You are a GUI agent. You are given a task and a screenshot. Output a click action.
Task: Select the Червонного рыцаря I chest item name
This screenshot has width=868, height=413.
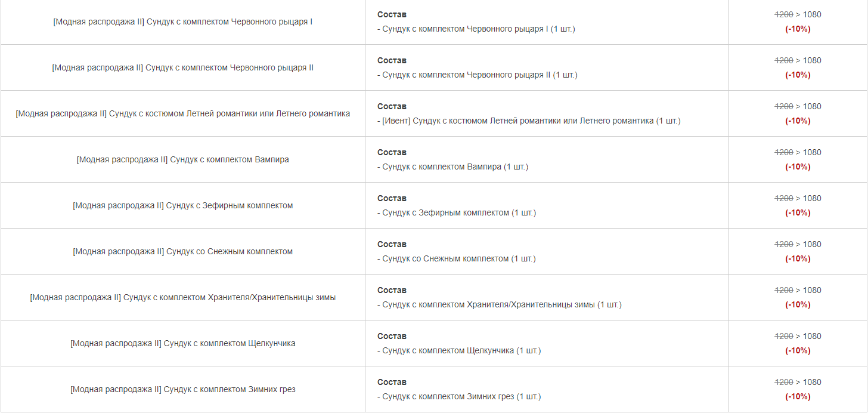point(183,21)
